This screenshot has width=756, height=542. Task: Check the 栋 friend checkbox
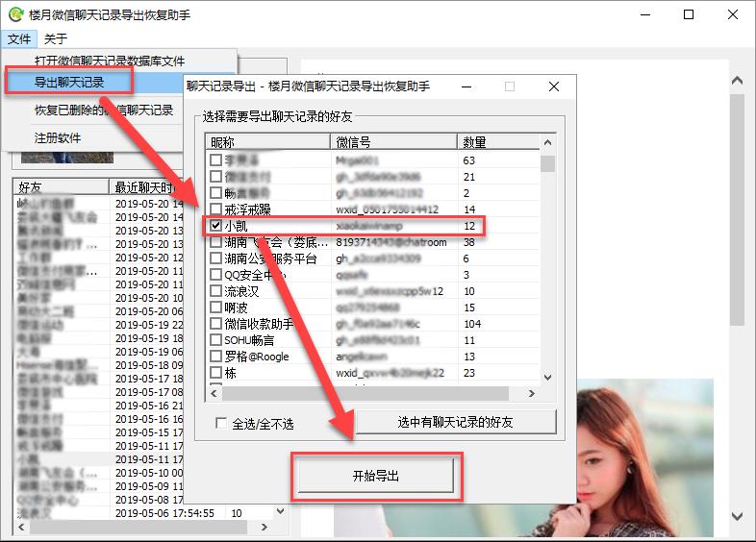[216, 373]
